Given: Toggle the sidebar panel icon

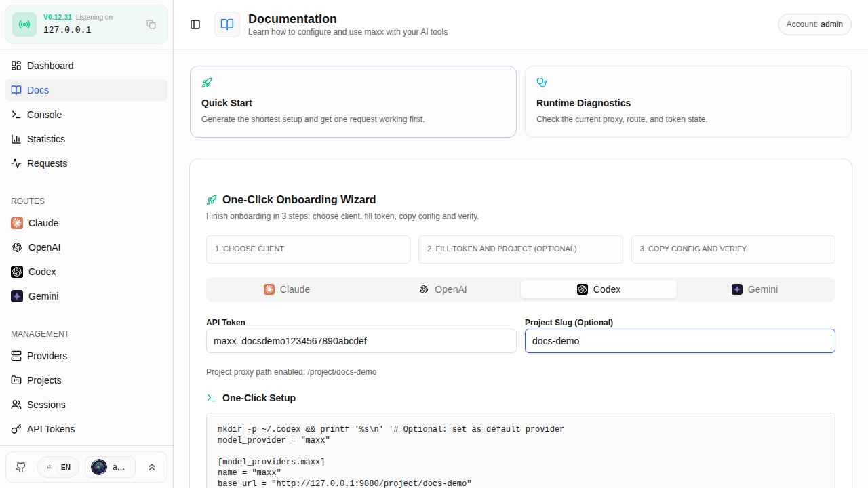Looking at the screenshot, I should pos(195,24).
